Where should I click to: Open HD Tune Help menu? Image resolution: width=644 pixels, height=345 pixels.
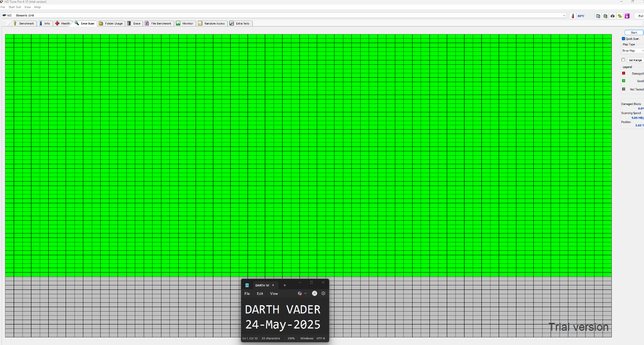point(37,7)
